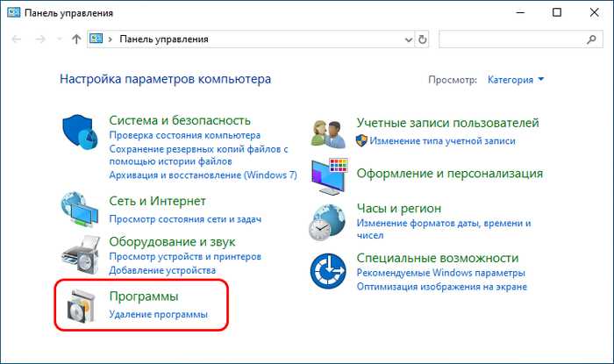
Task: Open the Сеть и Интернет globe icon
Action: tap(80, 209)
